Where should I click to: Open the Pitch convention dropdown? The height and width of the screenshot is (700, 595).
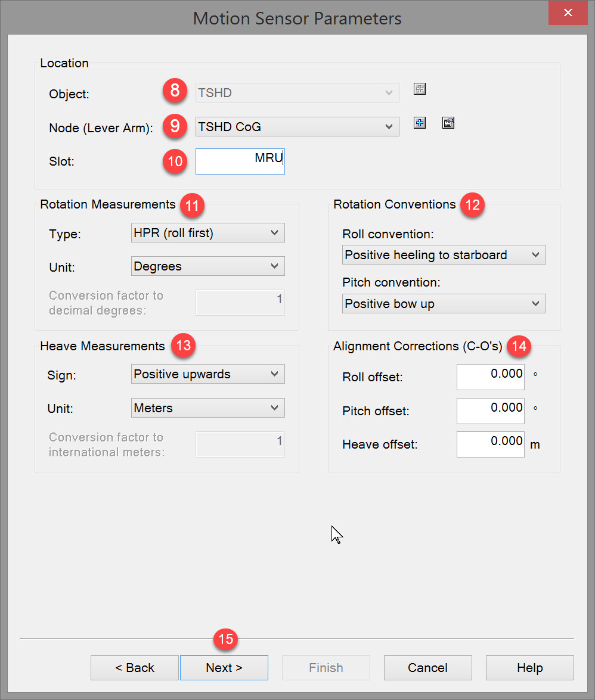pos(444,304)
